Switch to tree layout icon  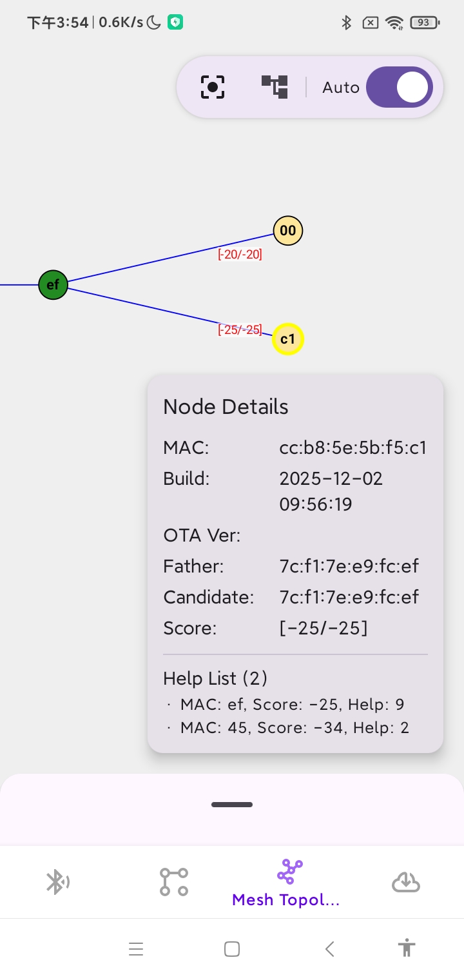(x=275, y=86)
